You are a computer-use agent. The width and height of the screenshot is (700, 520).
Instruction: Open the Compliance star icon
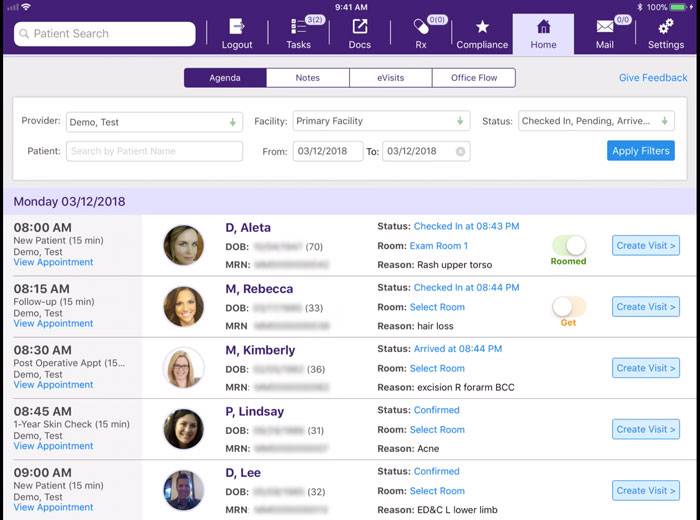pyautogui.click(x=482, y=27)
